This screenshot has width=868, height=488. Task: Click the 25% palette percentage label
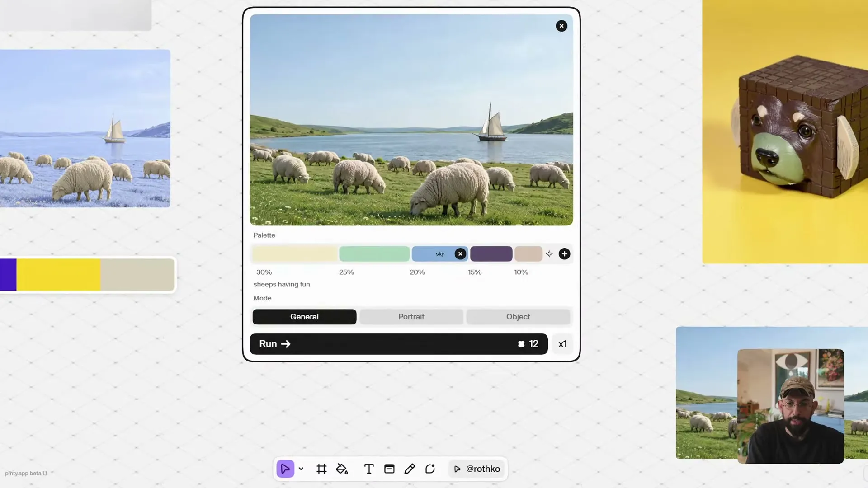coord(347,272)
